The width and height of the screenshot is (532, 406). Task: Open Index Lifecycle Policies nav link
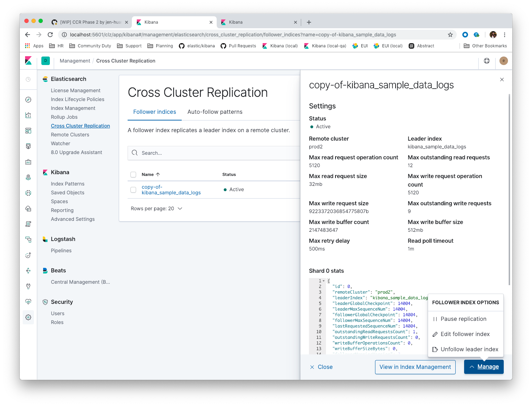click(x=77, y=99)
